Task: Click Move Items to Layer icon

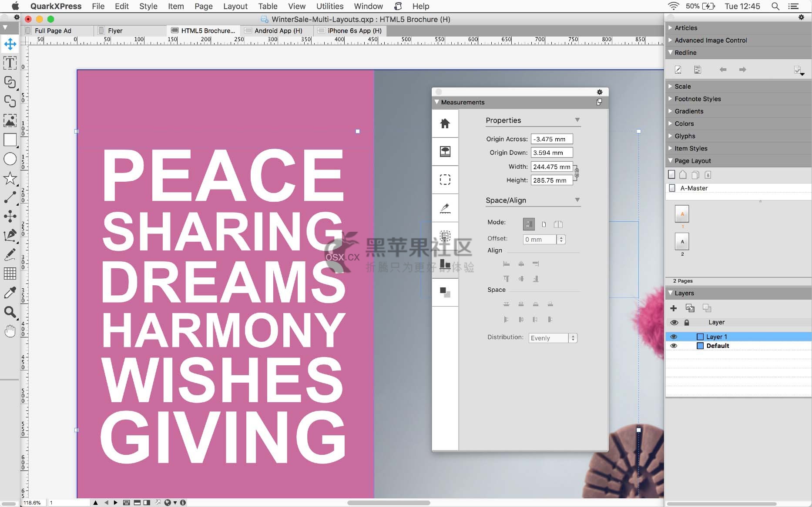Action: coord(690,308)
